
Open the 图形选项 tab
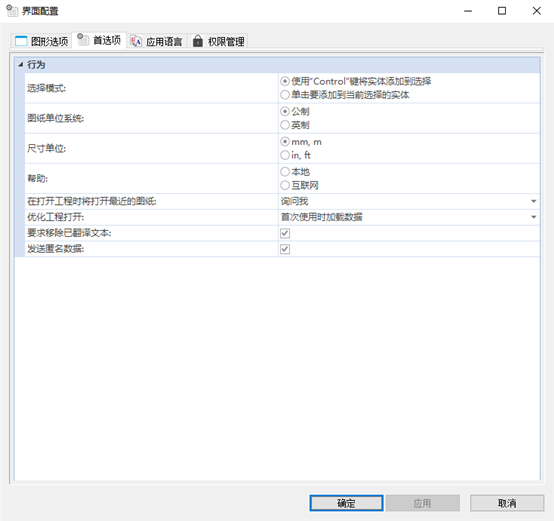41,41
